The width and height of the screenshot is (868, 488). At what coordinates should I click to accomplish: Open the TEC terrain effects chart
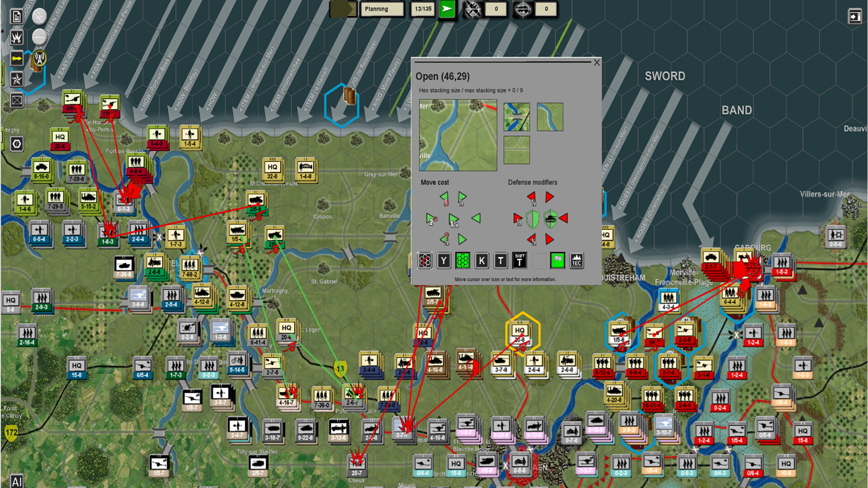576,261
